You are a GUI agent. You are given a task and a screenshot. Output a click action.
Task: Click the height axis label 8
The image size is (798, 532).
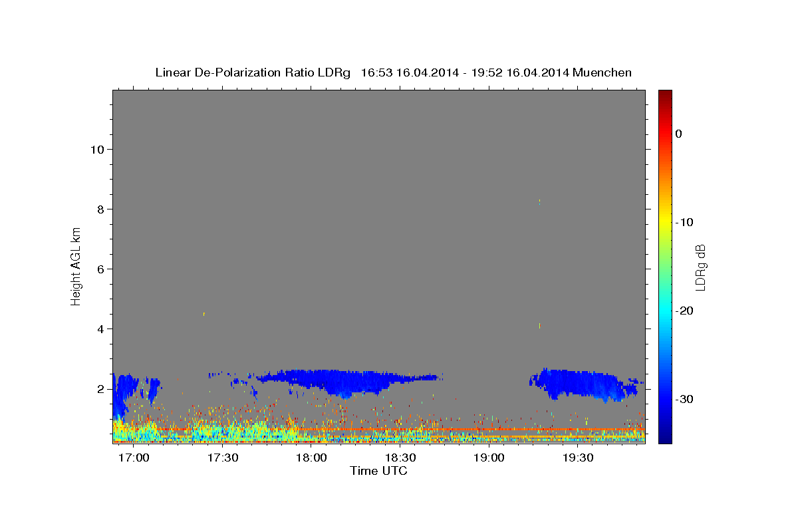coord(99,209)
